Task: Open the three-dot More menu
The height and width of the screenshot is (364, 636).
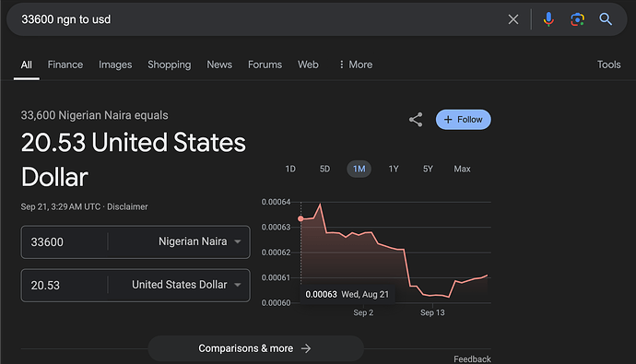Action: point(356,65)
